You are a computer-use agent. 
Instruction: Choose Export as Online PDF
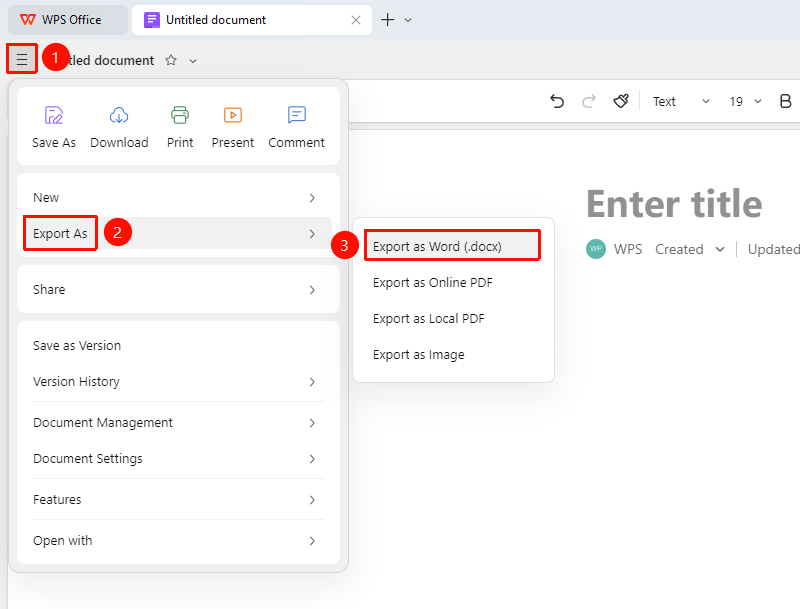[453, 283]
